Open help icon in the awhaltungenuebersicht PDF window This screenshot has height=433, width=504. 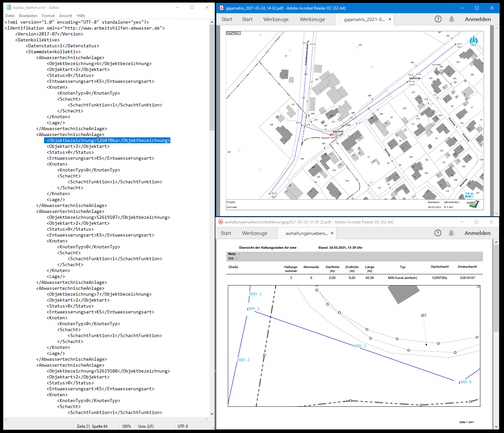[438, 233]
